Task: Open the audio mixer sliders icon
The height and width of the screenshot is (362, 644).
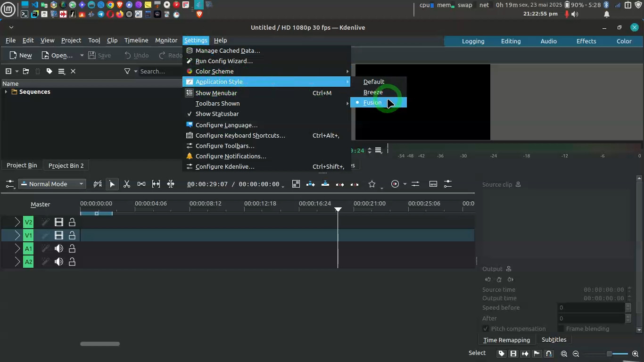Action: 415,184
